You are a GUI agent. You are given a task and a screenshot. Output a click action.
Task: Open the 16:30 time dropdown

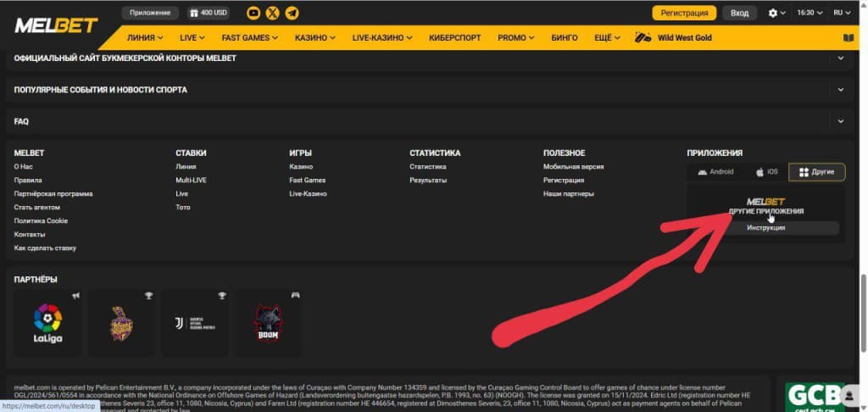pos(810,13)
